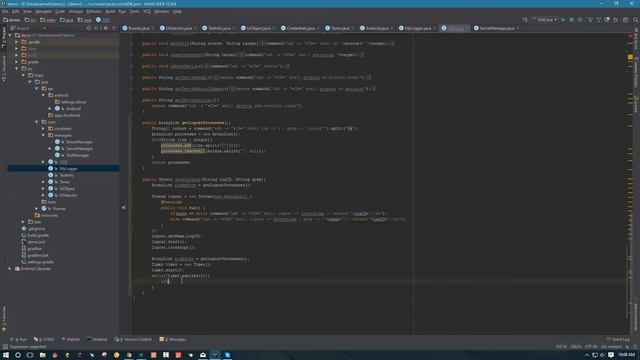Open the File menu
This screenshot has width=640, height=360.
5,11
